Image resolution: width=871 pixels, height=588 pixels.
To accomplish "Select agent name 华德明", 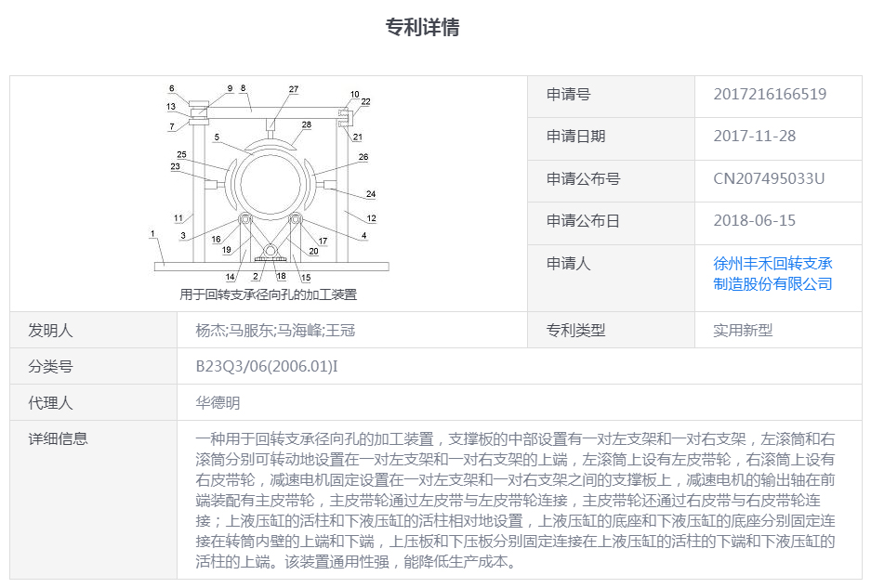I will pos(218,402).
